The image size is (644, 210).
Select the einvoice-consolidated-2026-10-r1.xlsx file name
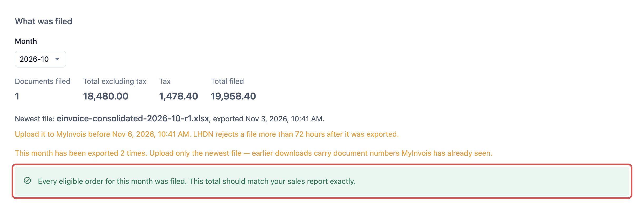click(133, 119)
